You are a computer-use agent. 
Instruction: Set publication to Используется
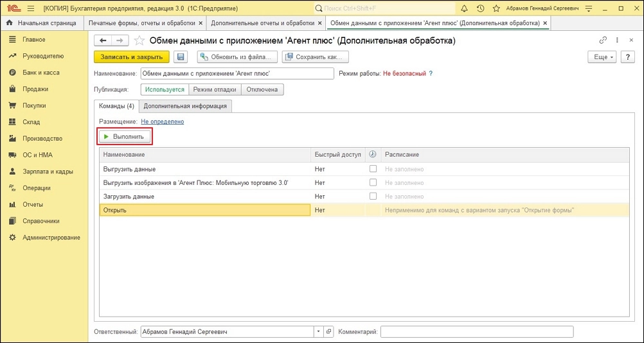coord(165,89)
